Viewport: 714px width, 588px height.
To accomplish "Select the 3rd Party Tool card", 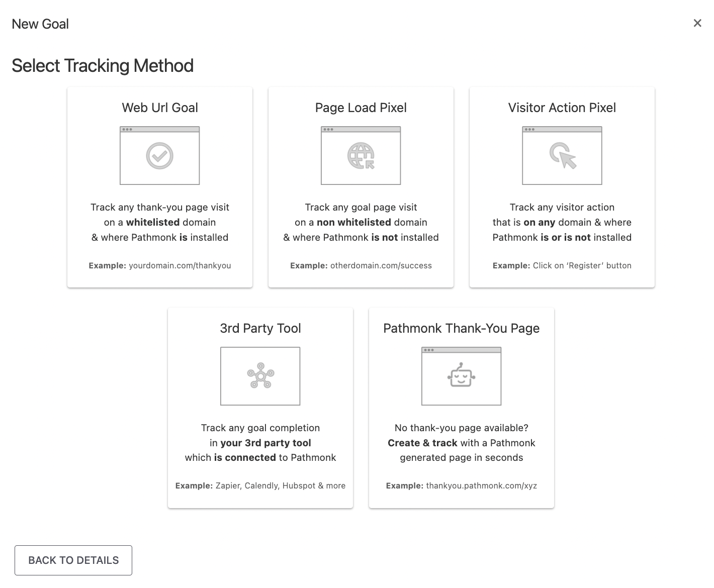I will [x=260, y=407].
